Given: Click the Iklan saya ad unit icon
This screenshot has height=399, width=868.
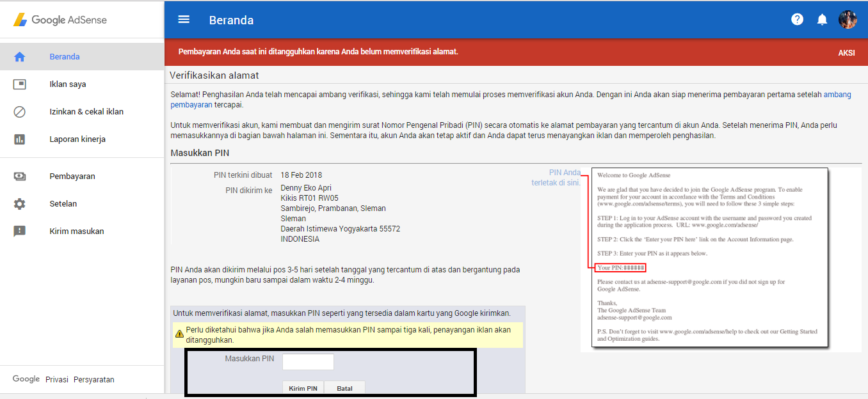Looking at the screenshot, I should (19, 84).
